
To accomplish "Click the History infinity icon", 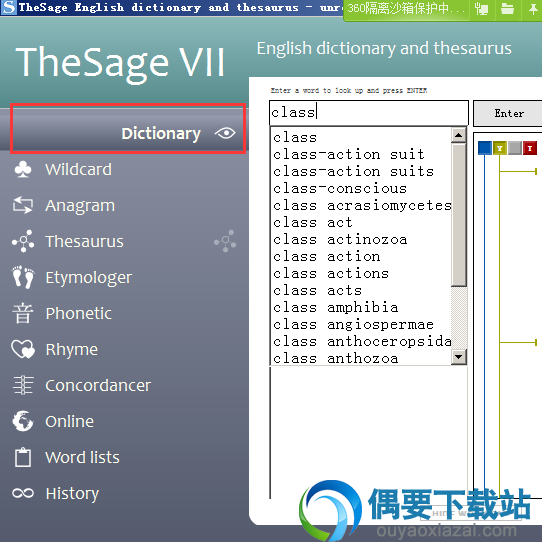I will (23, 493).
